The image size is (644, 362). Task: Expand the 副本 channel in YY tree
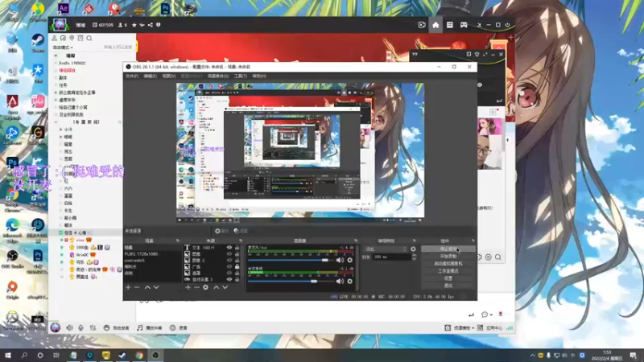pos(56,77)
